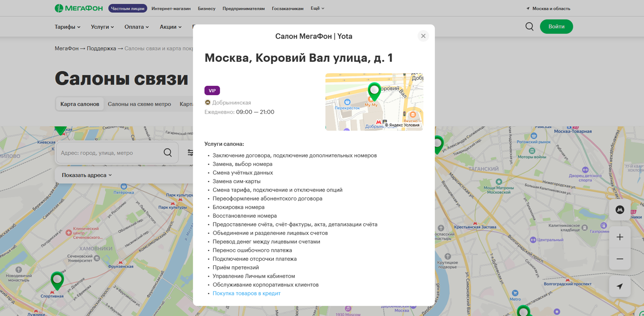Click the Замена сим-карты service item
Screen dimensions: 644x316
click(237, 181)
